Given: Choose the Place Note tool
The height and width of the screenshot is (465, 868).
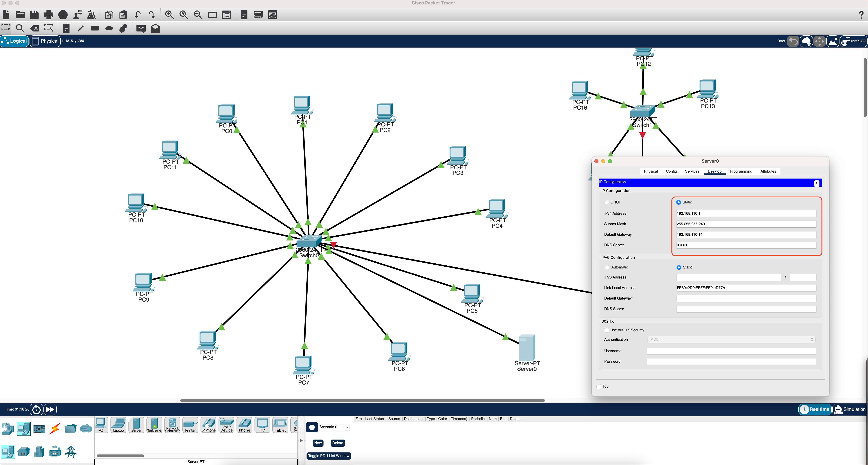Looking at the screenshot, I should 66,28.
